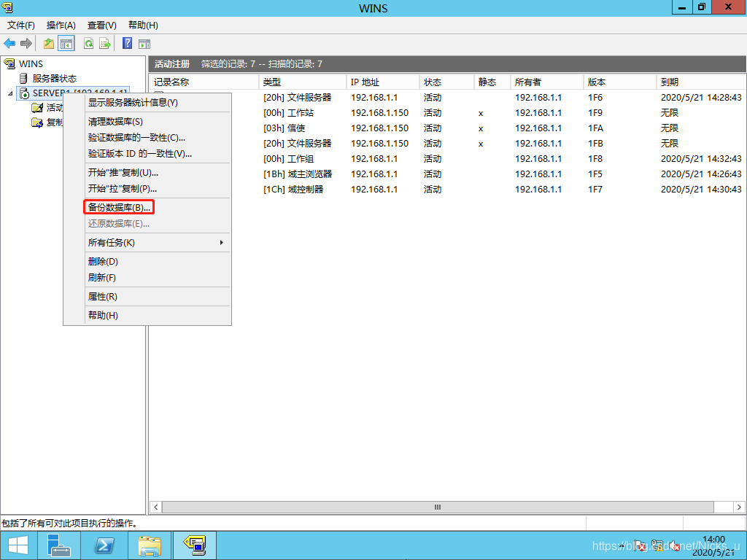Sort by the 状态 column header
Screen dimensions: 747x560
(447, 82)
